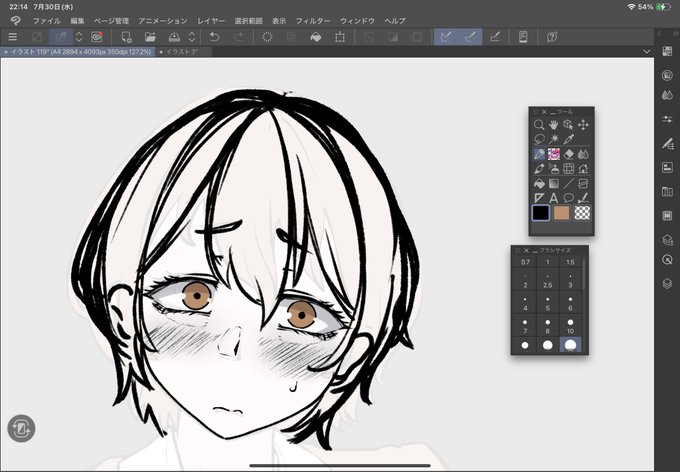
Task: Open フィルター menu
Action: (x=313, y=21)
